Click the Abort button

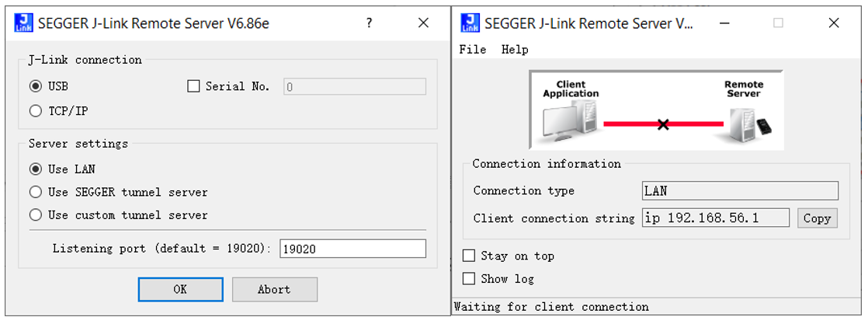[275, 290]
